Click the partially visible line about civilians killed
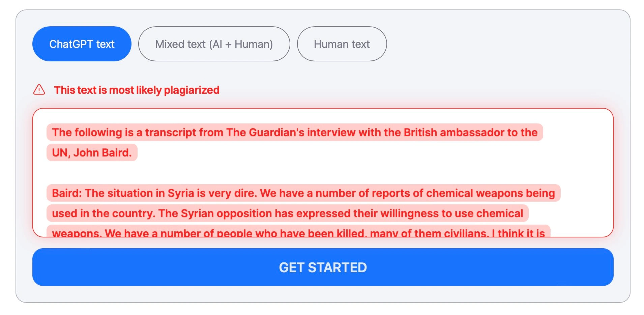644x315 pixels. pos(298,231)
